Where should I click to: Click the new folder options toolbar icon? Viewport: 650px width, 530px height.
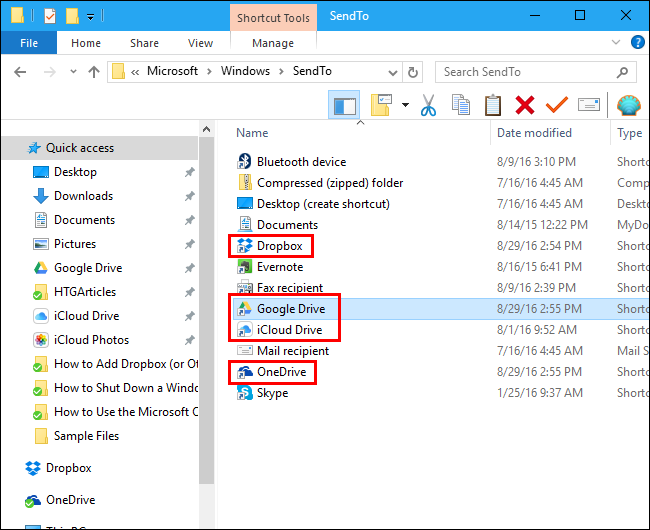point(381,105)
